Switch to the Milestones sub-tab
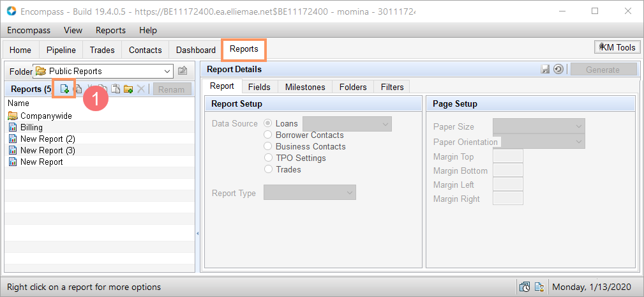The image size is (644, 297). [305, 87]
